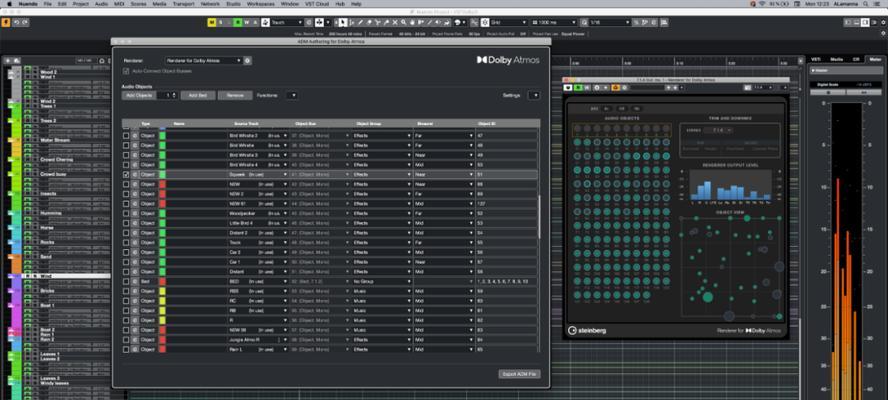Screen dimensions: 888x400
Task: Click the Export ADM File button
Action: [x=519, y=375]
